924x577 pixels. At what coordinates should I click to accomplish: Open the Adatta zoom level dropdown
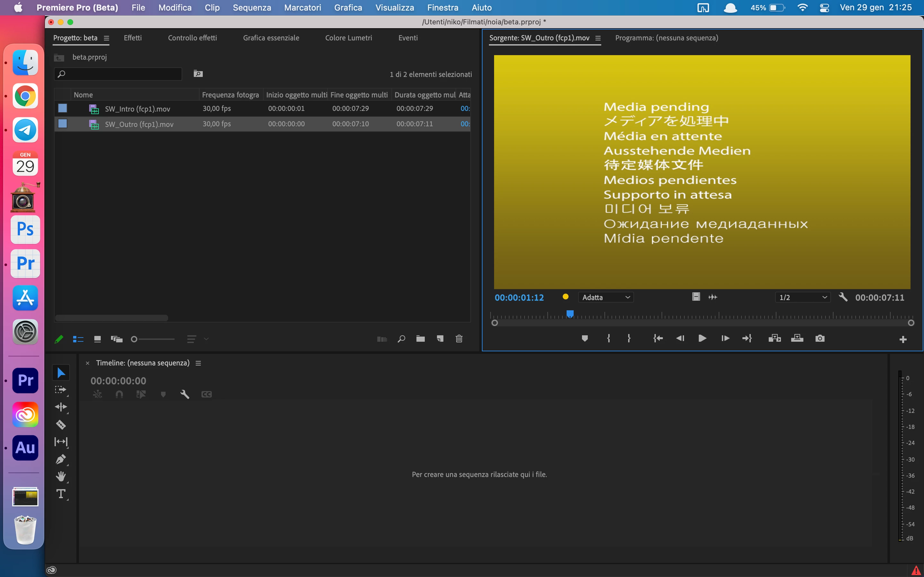605,297
